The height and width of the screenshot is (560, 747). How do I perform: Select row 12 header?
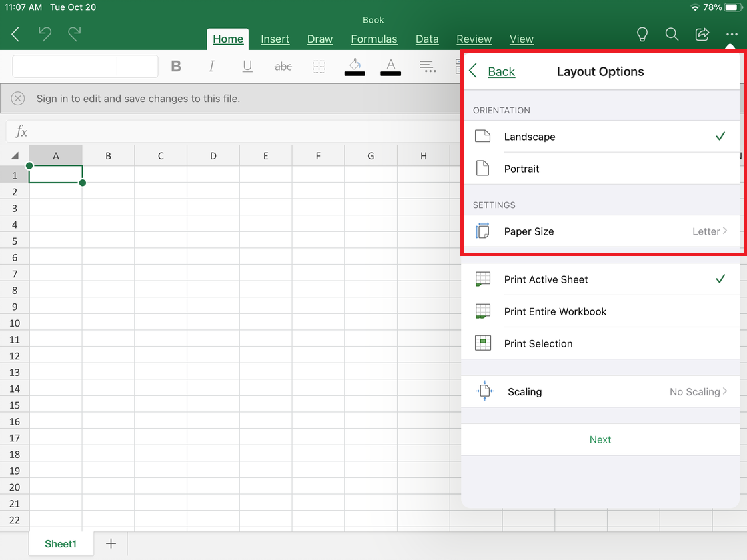[x=14, y=356]
